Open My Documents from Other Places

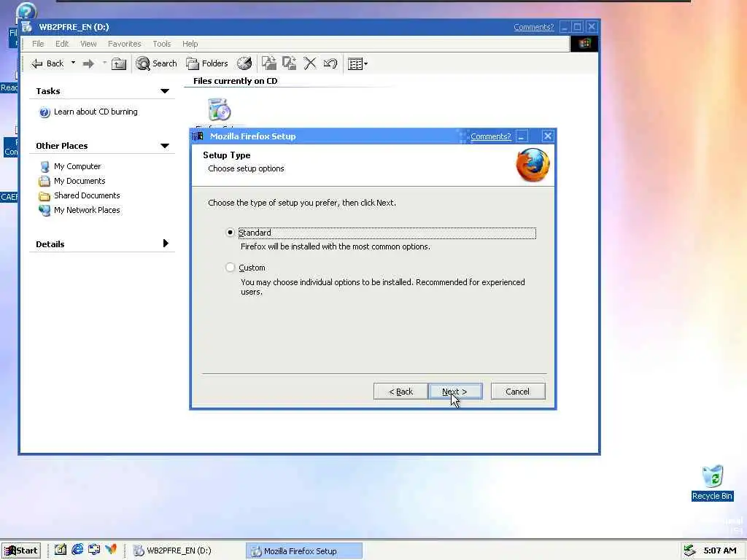tap(80, 181)
